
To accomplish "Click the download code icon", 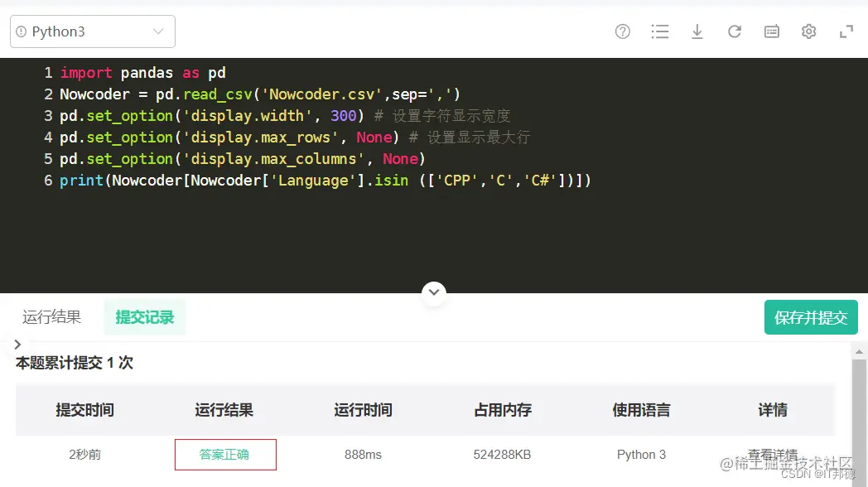I will (x=697, y=31).
